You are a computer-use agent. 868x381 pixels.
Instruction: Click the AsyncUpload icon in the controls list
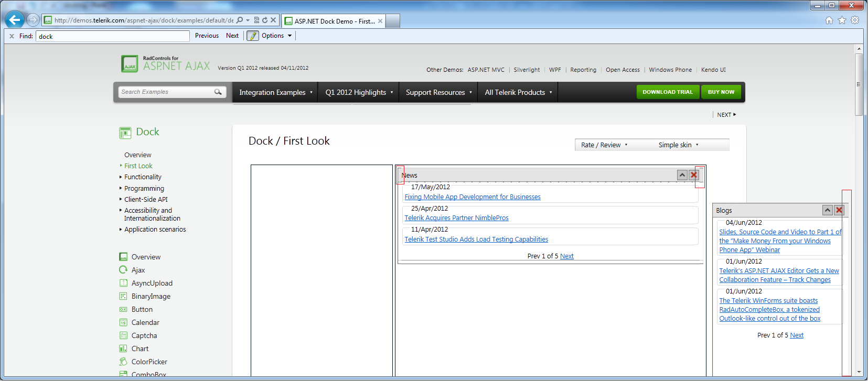[x=123, y=283]
